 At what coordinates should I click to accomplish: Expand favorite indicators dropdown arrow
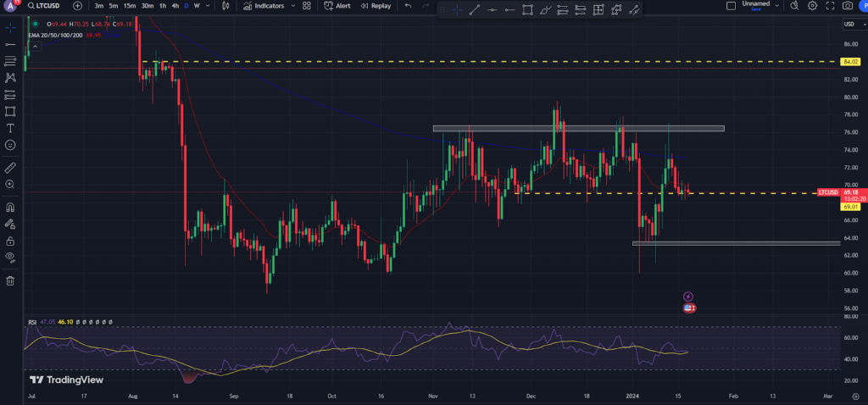point(292,6)
